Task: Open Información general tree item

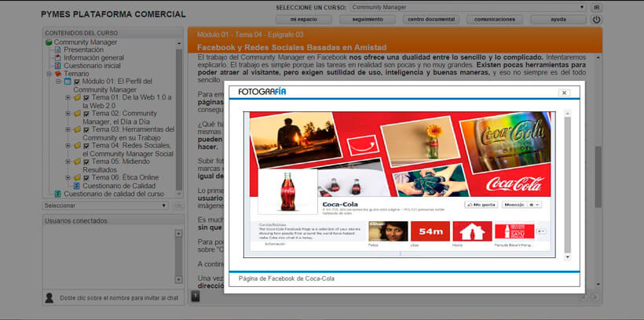Action: (x=93, y=58)
